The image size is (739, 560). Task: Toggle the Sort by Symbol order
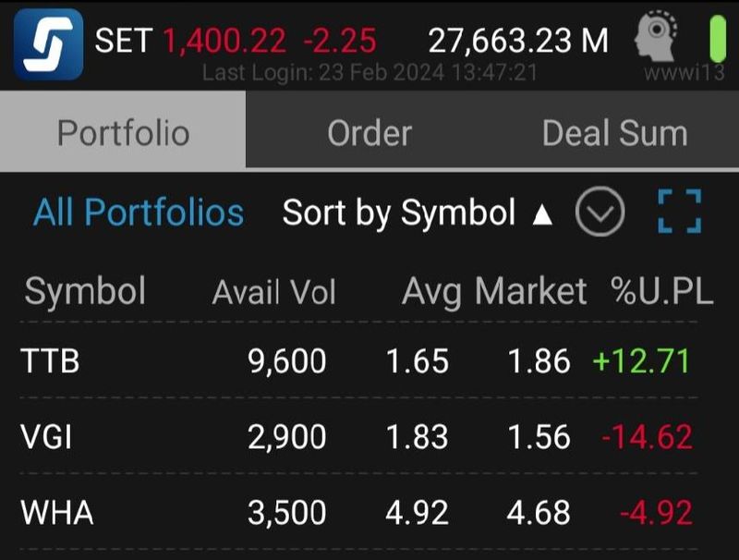418,213
